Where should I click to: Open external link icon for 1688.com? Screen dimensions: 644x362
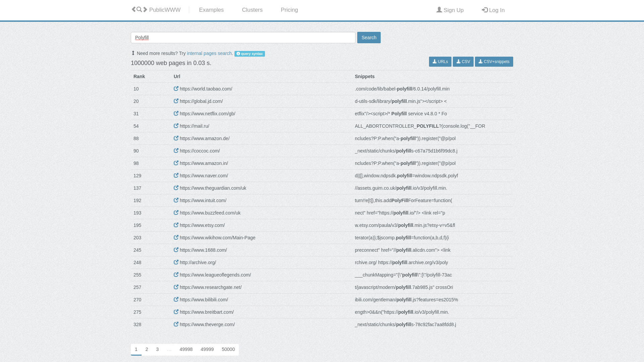point(176,250)
